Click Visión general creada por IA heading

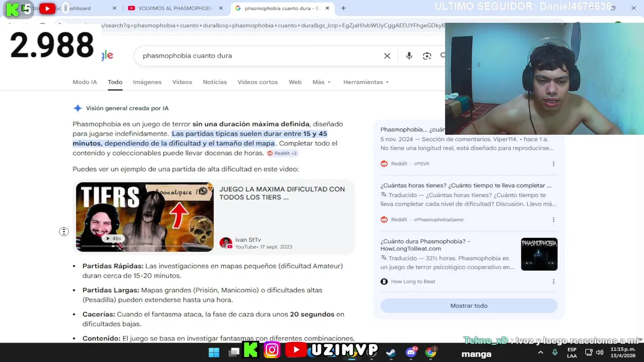(127, 108)
